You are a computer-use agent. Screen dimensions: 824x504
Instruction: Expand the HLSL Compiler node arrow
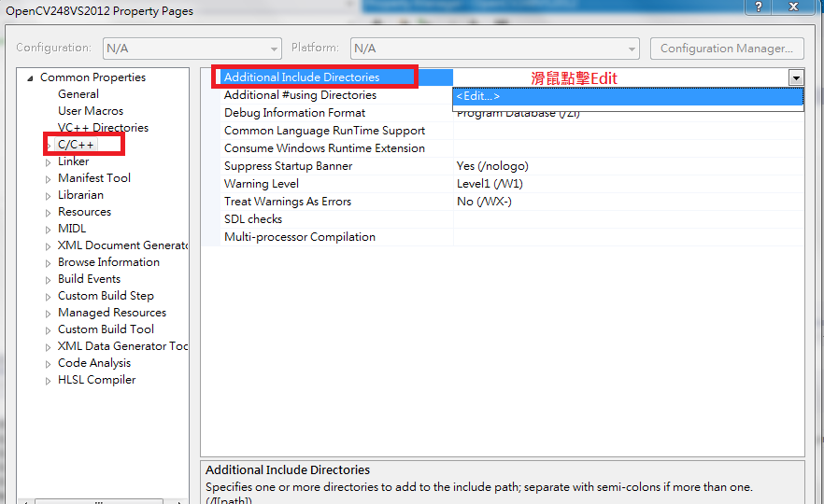48,381
